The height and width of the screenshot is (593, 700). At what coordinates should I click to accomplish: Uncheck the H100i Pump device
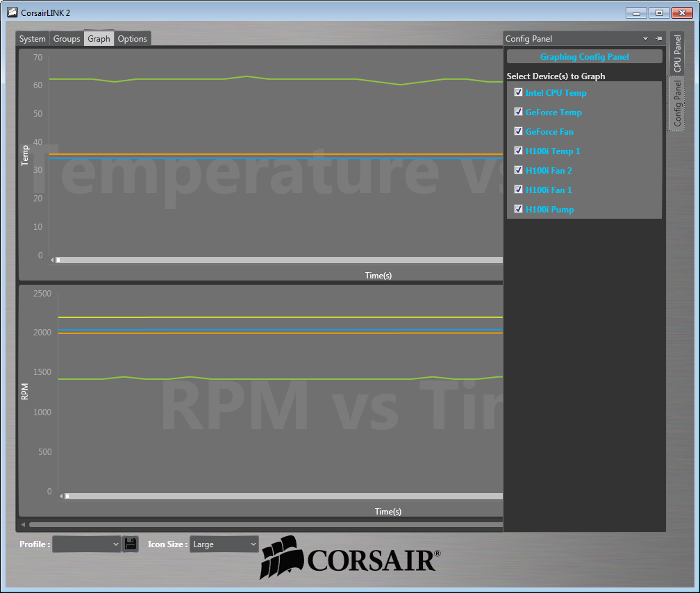(518, 208)
